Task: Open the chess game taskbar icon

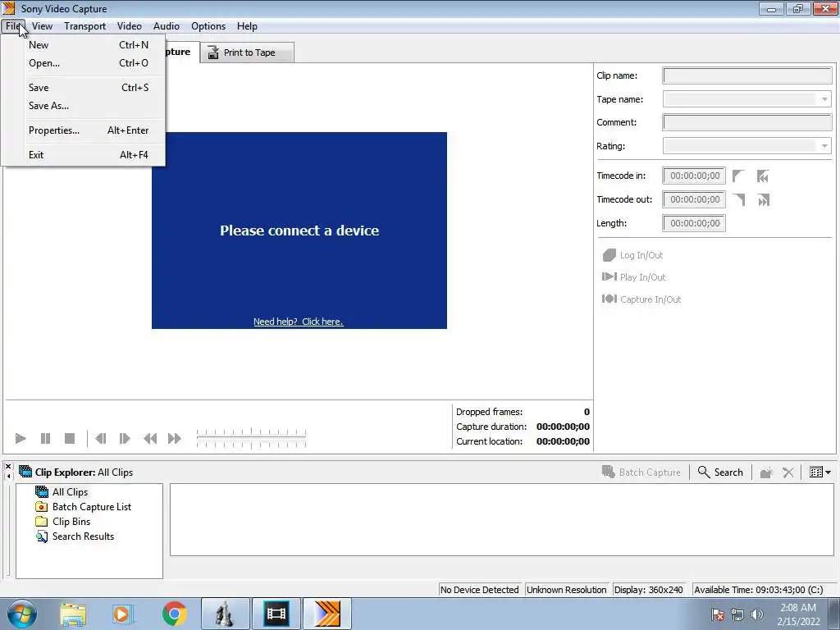Action: pyautogui.click(x=226, y=614)
